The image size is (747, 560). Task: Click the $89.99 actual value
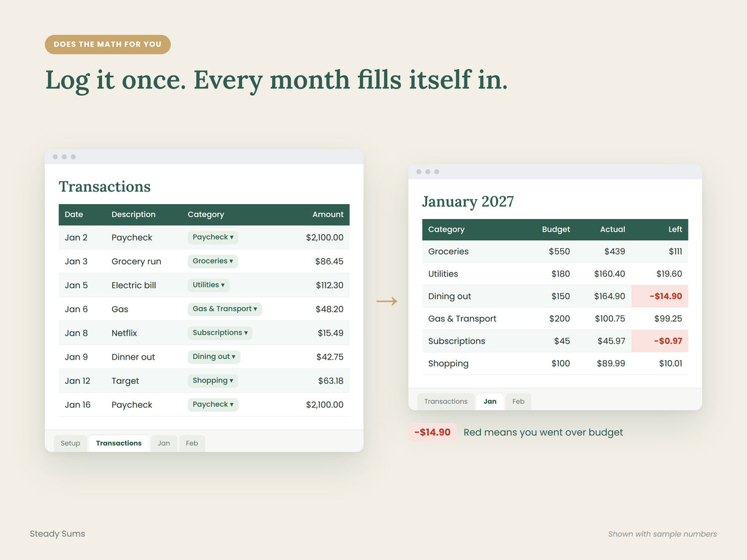[x=611, y=363]
